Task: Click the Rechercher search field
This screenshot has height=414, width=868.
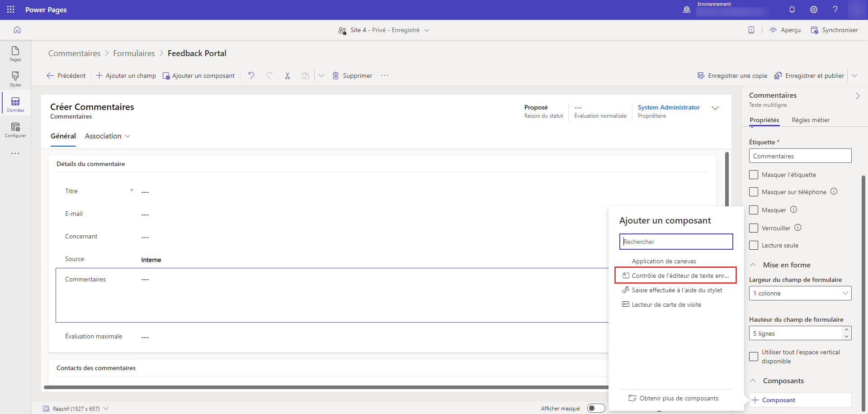Action: tap(676, 242)
